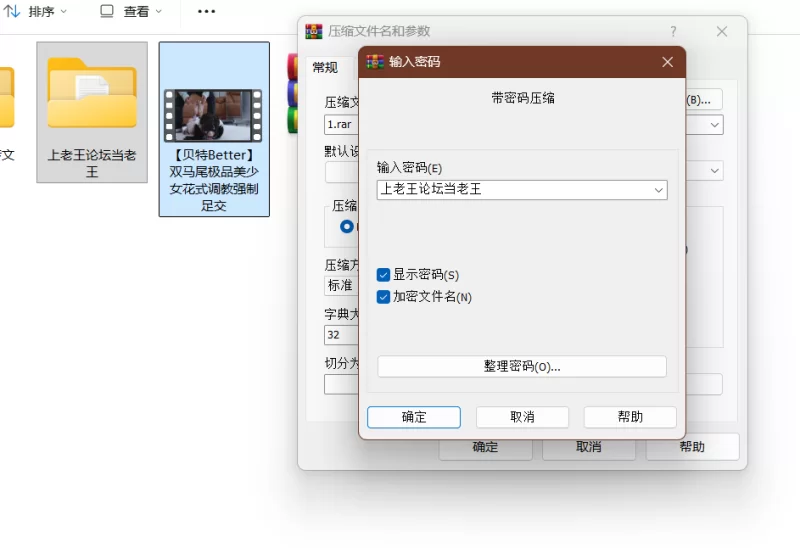This screenshot has height=548, width=800.
Task: Select the 上老王论坛当老王 folder icon
Action: click(x=92, y=93)
